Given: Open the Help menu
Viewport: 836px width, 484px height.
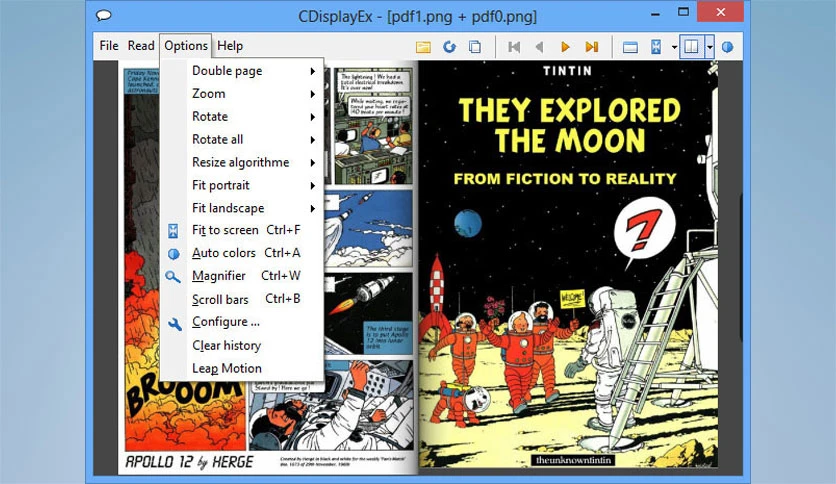Looking at the screenshot, I should 230,46.
